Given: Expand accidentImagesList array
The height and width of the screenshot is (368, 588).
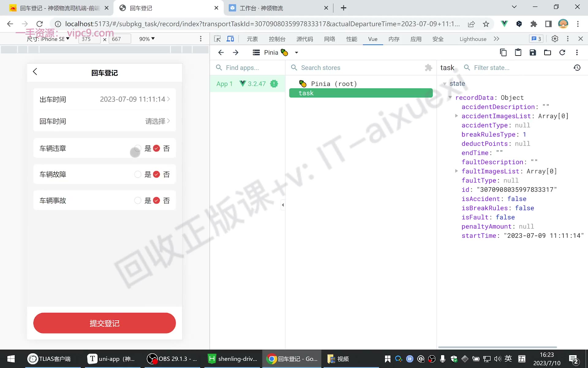Looking at the screenshot, I should (x=456, y=116).
